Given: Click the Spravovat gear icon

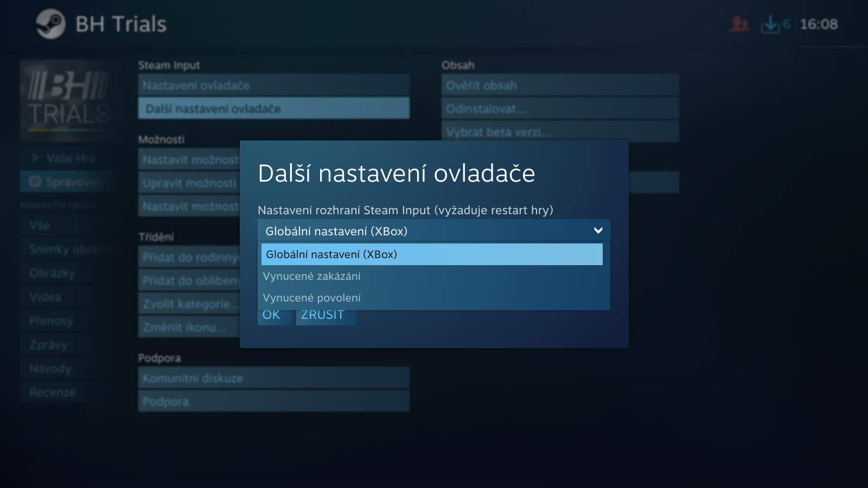Looking at the screenshot, I should coord(35,182).
